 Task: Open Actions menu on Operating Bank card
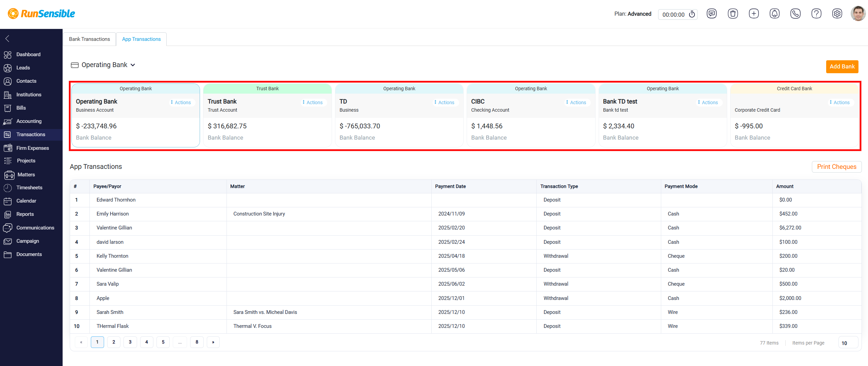point(181,102)
